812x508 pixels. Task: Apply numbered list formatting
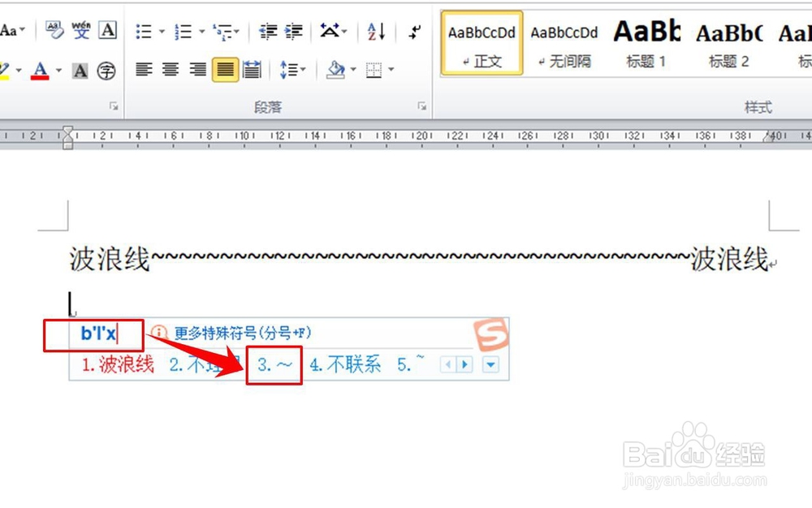[183, 32]
